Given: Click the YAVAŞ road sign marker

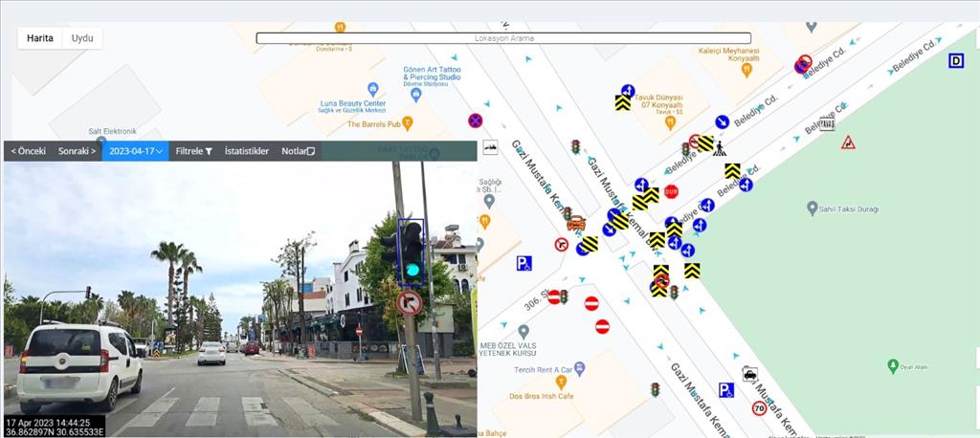Looking at the screenshot, I should (x=826, y=123).
